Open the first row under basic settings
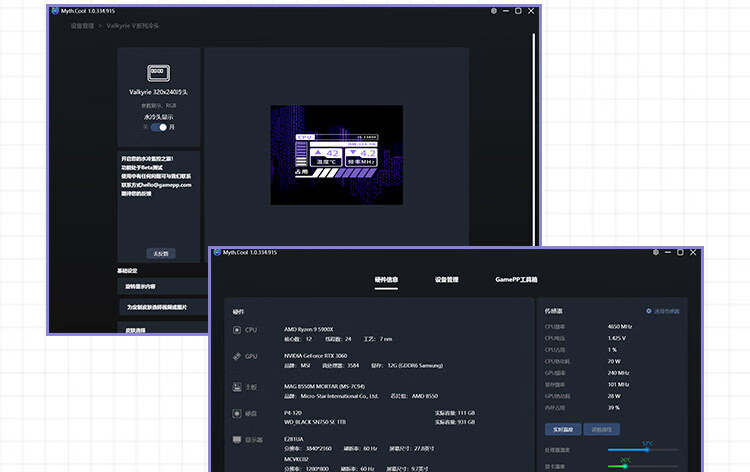Image resolution: width=750 pixels, height=472 pixels. coord(163,286)
